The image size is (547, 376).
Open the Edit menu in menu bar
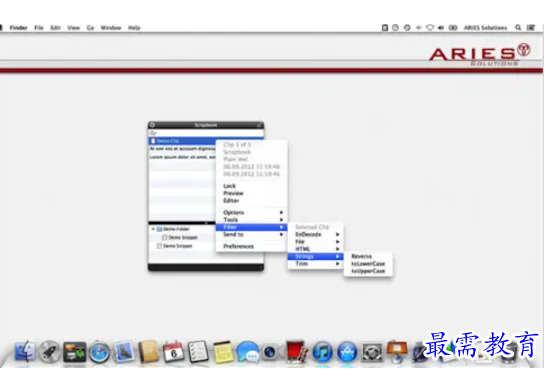55,28
